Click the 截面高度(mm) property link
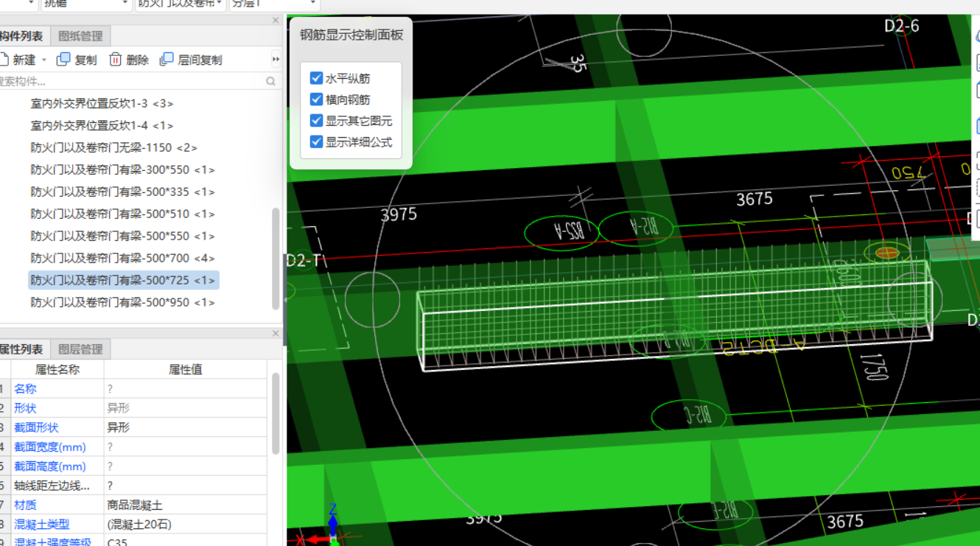 coord(50,466)
